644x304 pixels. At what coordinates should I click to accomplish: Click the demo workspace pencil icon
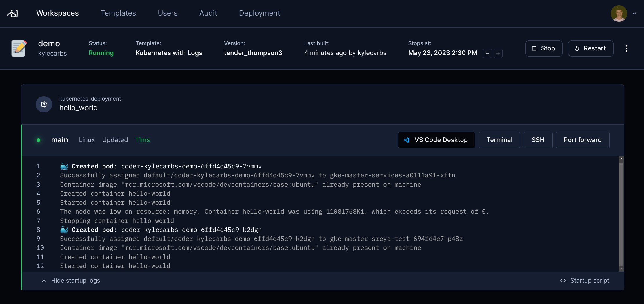click(x=19, y=48)
